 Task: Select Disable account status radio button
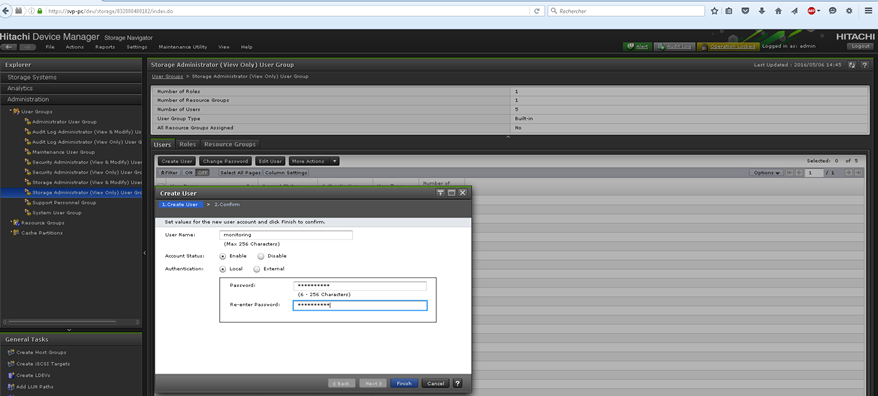coord(260,256)
